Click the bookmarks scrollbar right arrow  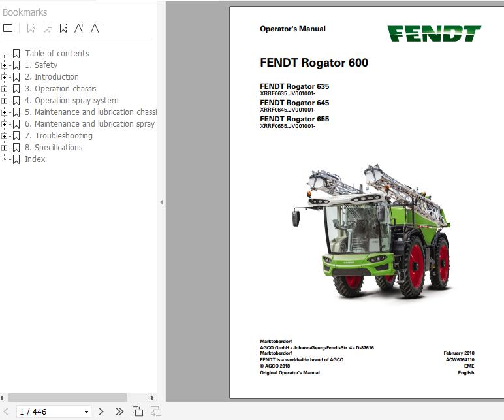pos(151,398)
